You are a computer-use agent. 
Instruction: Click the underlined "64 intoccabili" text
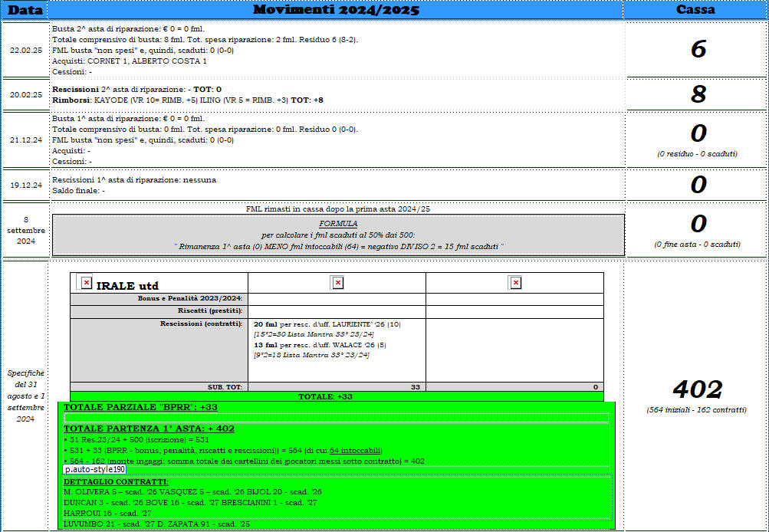[356, 451]
